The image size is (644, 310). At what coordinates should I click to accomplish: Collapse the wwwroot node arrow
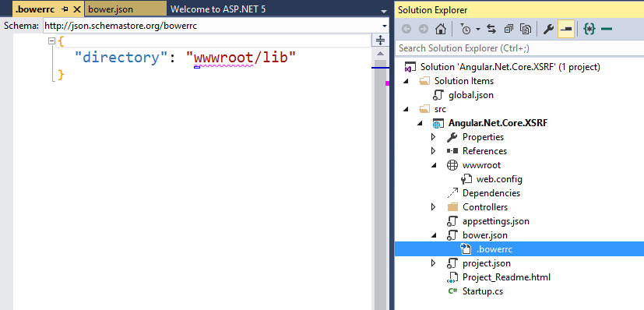pos(434,164)
